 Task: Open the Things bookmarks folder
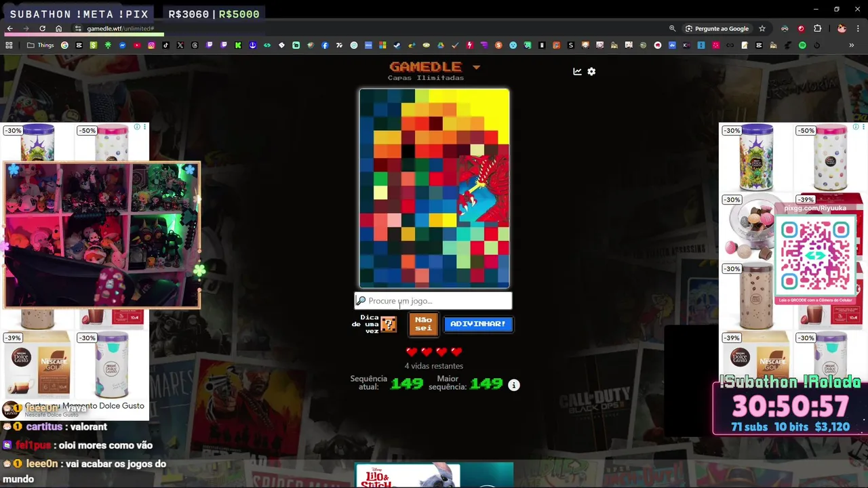click(40, 45)
